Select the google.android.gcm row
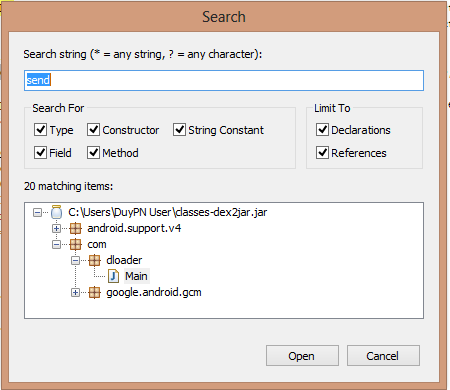The image size is (450, 390). click(154, 293)
